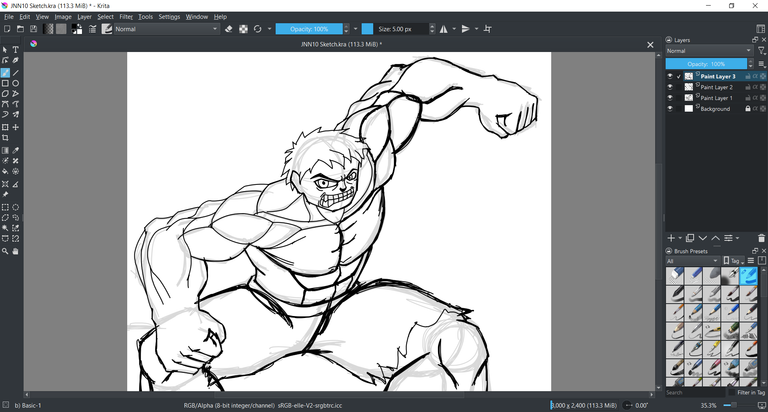Screen dimensions: 768x412
Task: Open the Filter menu
Action: coord(126,17)
